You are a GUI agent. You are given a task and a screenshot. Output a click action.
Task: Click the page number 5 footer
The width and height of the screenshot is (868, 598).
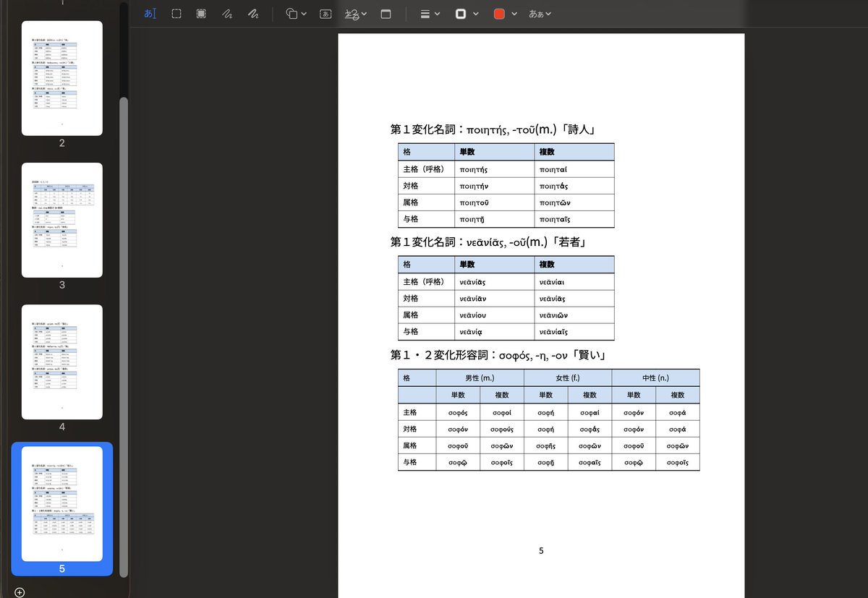pyautogui.click(x=541, y=551)
